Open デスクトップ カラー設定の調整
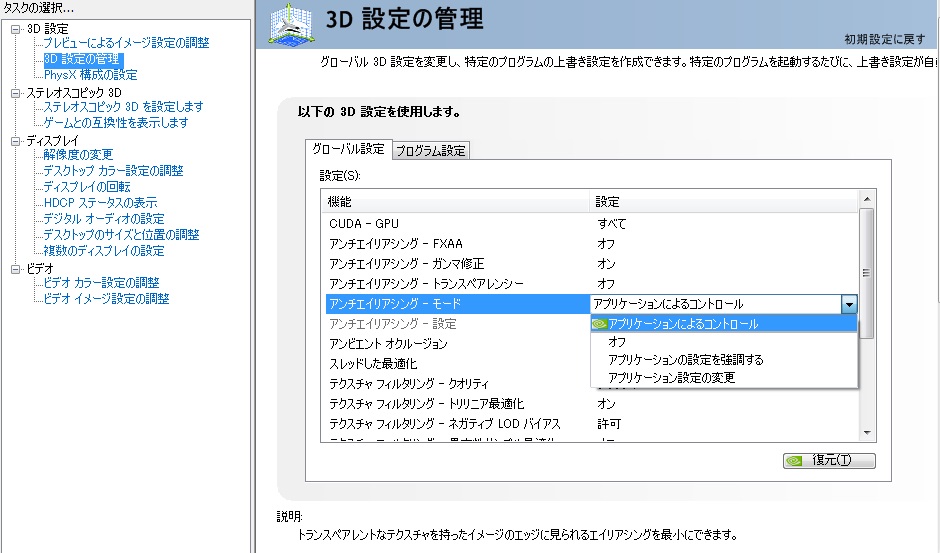940x553 pixels. pyautogui.click(x=113, y=171)
